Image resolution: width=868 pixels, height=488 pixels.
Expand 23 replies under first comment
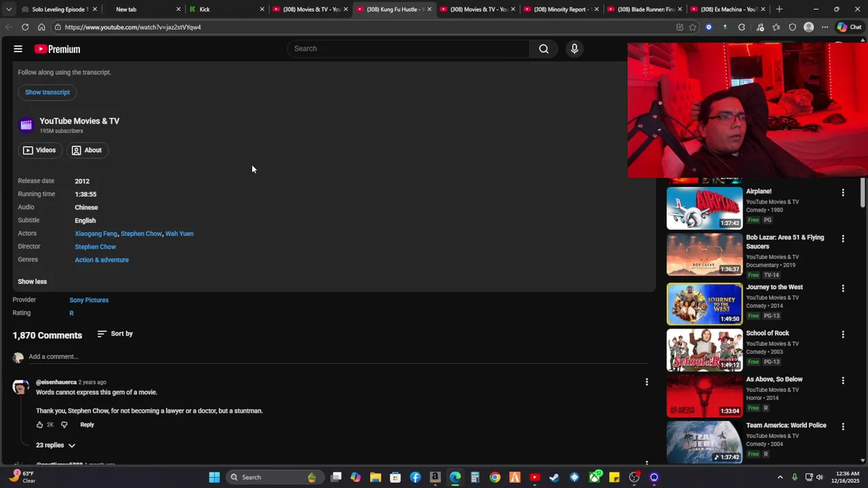pyautogui.click(x=56, y=445)
